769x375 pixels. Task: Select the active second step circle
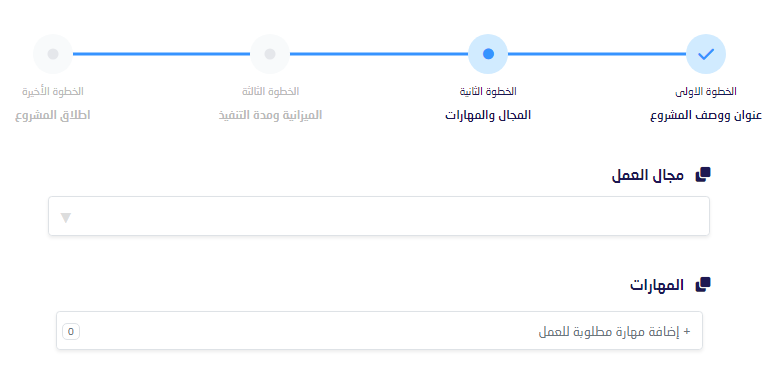488,54
